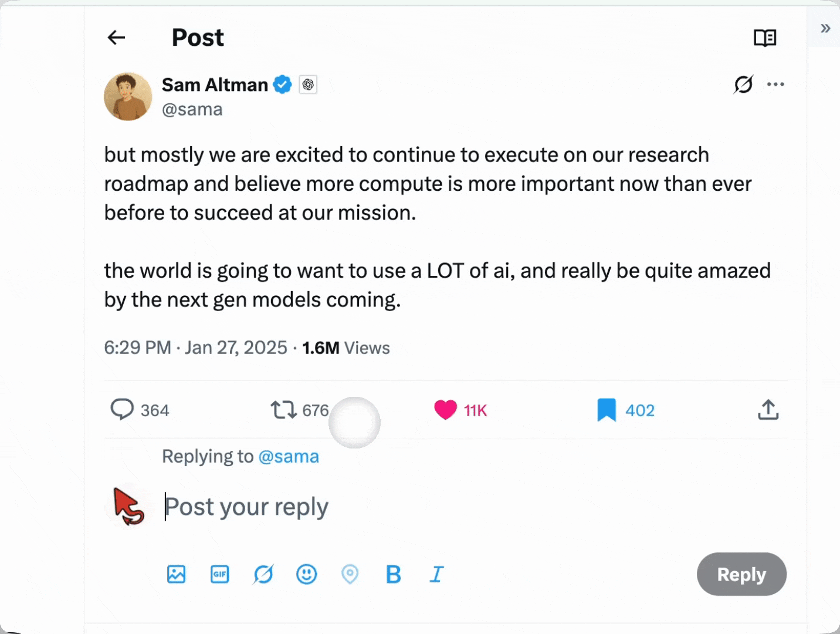Screen dimensions: 840x634
Task: Apply bold formatting to the reply
Action: [394, 574]
